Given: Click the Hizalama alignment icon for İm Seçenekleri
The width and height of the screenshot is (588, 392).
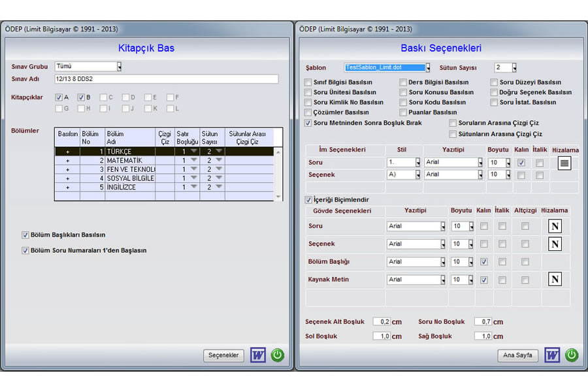Looking at the screenshot, I should [x=564, y=163].
